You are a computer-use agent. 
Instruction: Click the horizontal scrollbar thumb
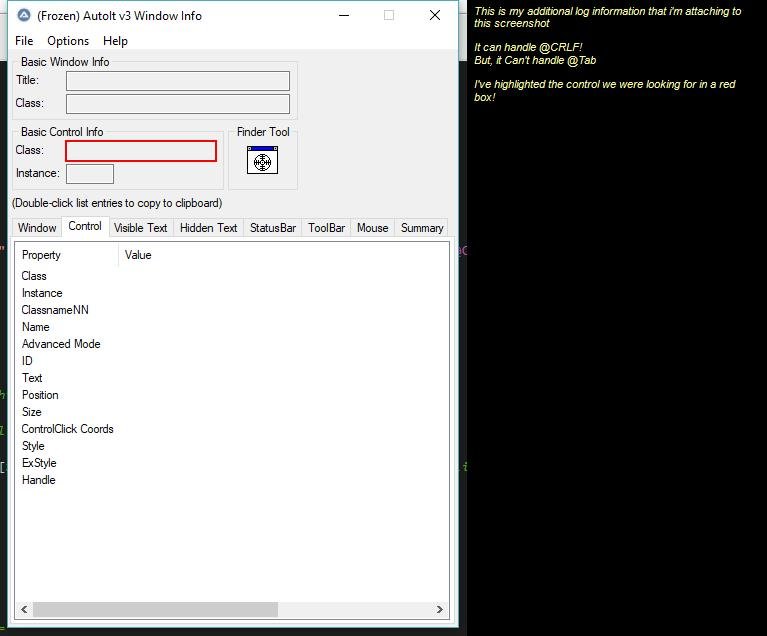click(x=155, y=609)
